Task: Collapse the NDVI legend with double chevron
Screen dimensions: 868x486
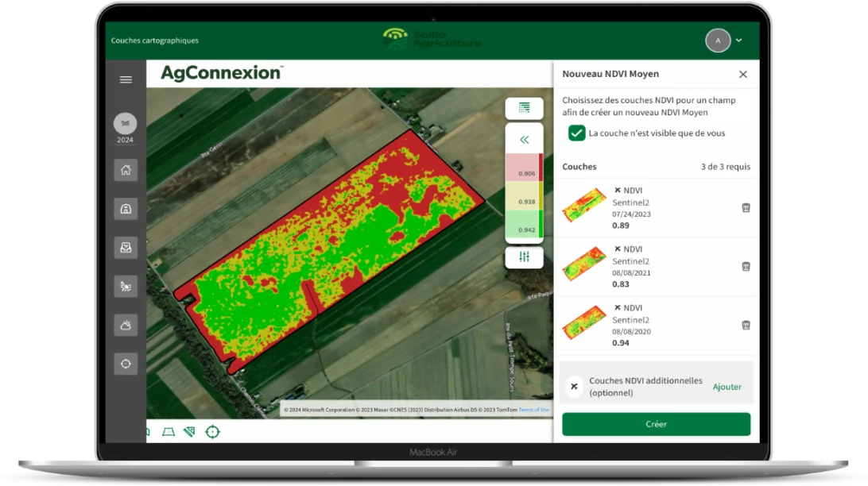Action: [x=525, y=139]
